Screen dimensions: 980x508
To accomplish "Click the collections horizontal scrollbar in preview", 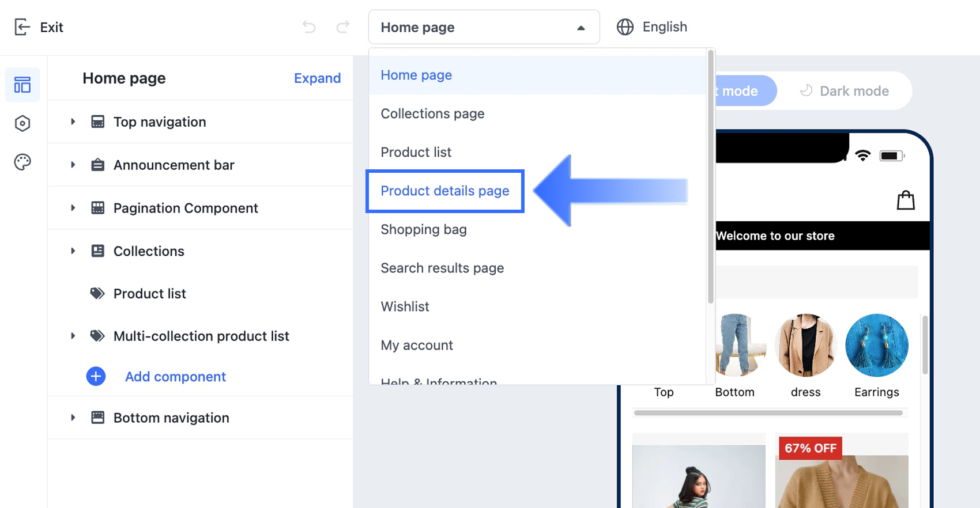I will (x=768, y=412).
